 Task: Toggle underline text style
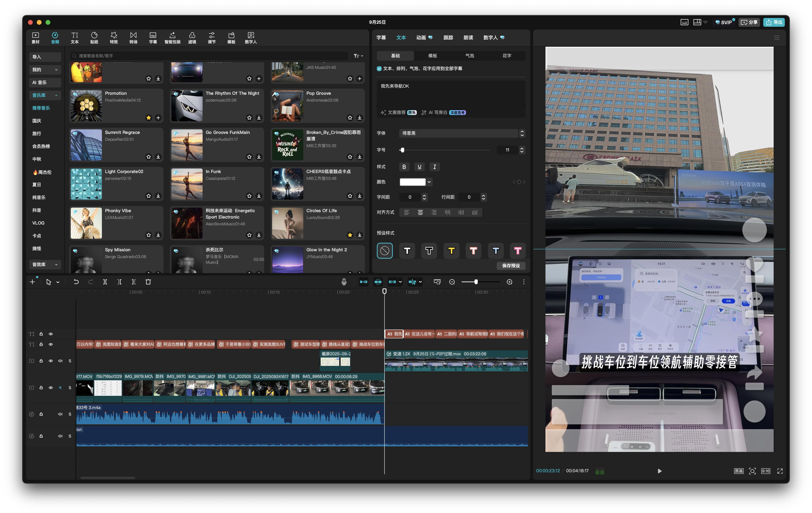pos(420,167)
